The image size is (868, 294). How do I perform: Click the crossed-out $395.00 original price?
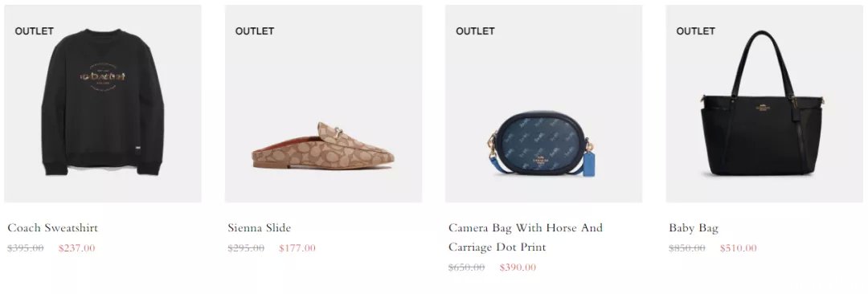click(x=26, y=248)
